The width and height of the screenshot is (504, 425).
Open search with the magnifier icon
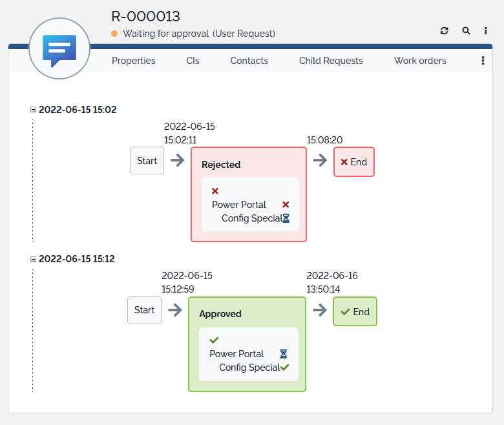pyautogui.click(x=466, y=30)
